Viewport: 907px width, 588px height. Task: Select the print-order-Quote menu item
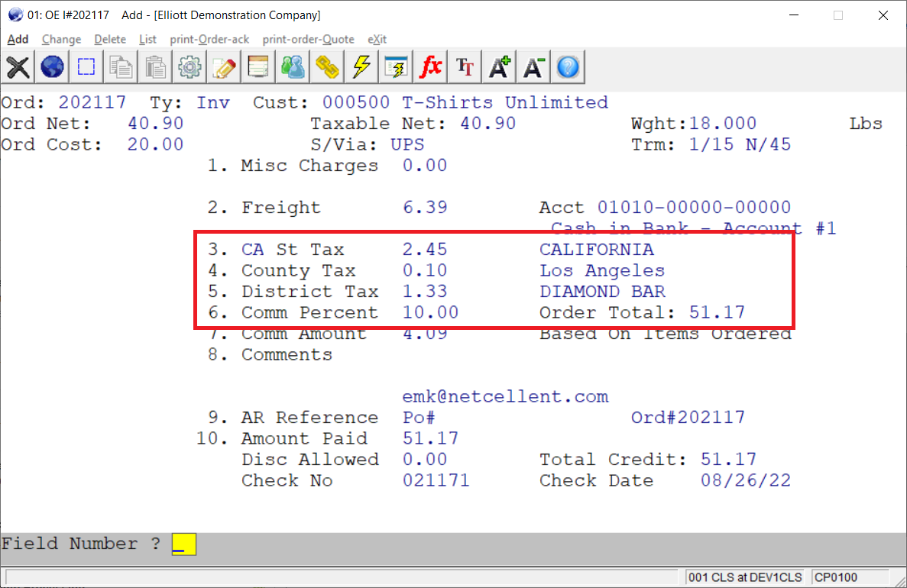[308, 39]
